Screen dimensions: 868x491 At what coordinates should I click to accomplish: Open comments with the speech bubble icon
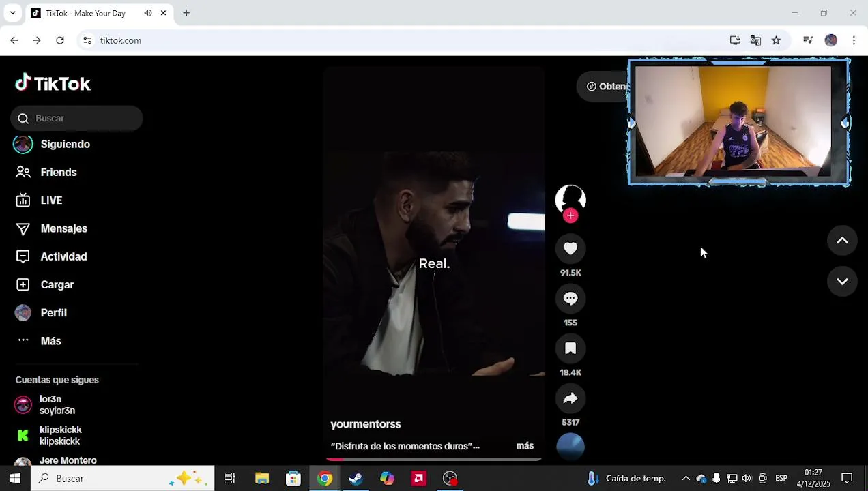click(570, 299)
